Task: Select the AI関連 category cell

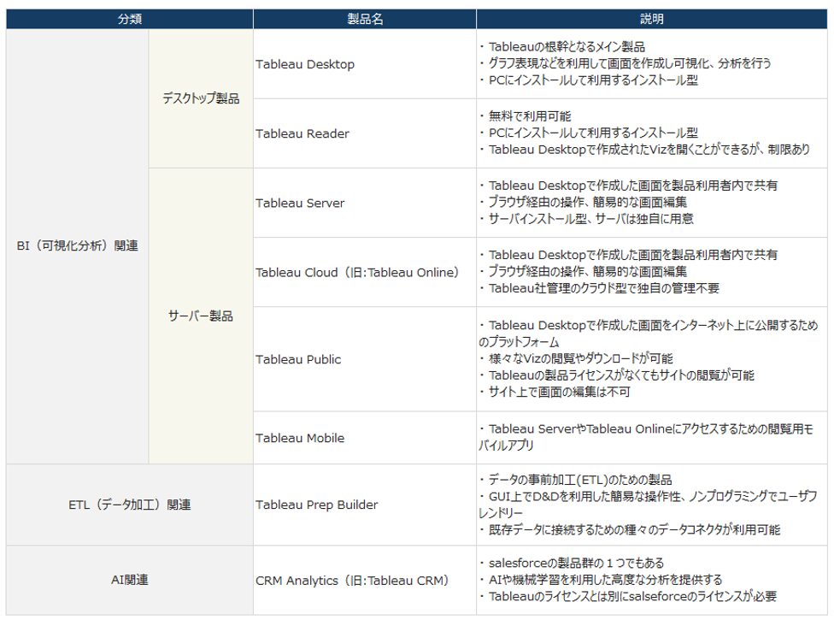Action: tap(130, 580)
